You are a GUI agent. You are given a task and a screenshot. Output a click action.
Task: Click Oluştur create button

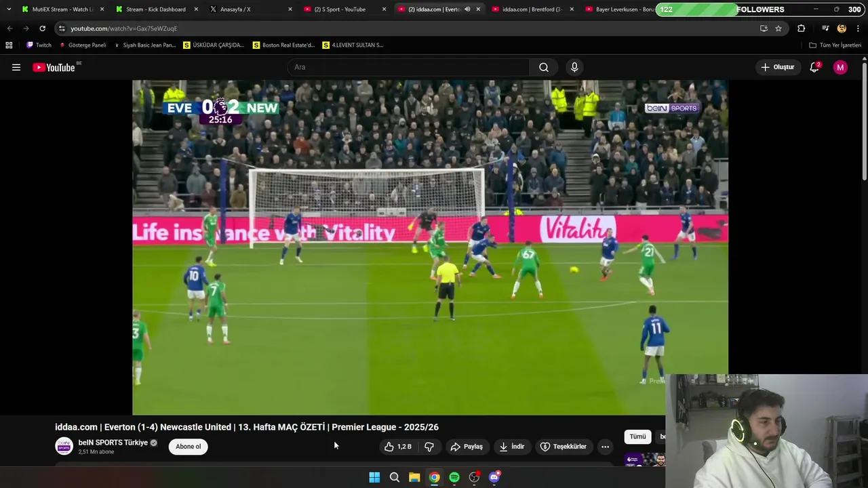click(x=777, y=67)
